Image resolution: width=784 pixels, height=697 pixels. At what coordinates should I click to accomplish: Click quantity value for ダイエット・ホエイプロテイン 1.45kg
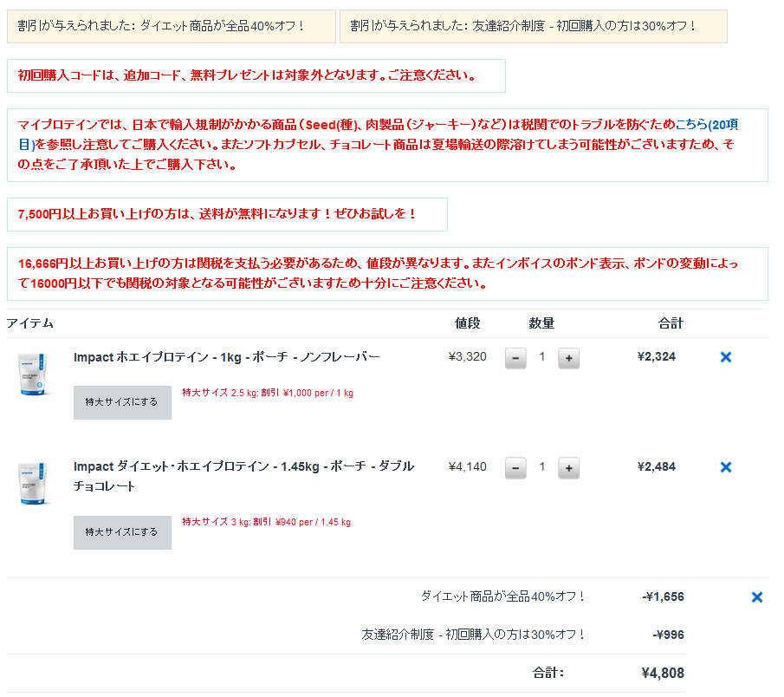pos(542,467)
